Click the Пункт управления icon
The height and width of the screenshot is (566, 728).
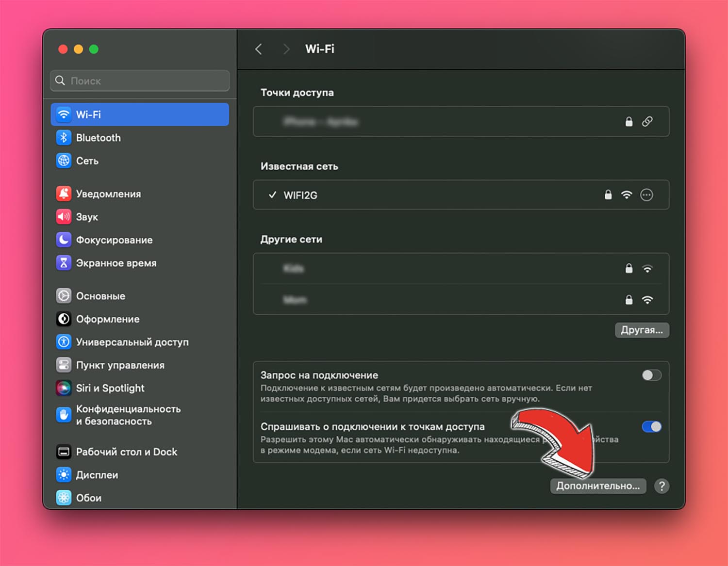pyautogui.click(x=64, y=365)
